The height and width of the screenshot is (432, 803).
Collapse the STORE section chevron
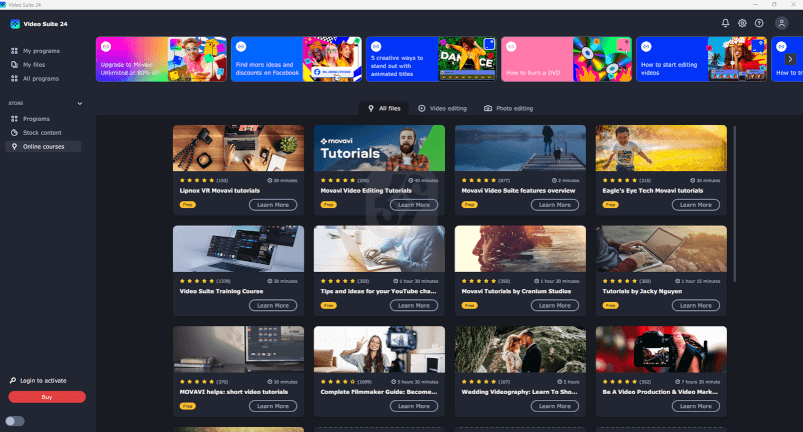point(80,103)
